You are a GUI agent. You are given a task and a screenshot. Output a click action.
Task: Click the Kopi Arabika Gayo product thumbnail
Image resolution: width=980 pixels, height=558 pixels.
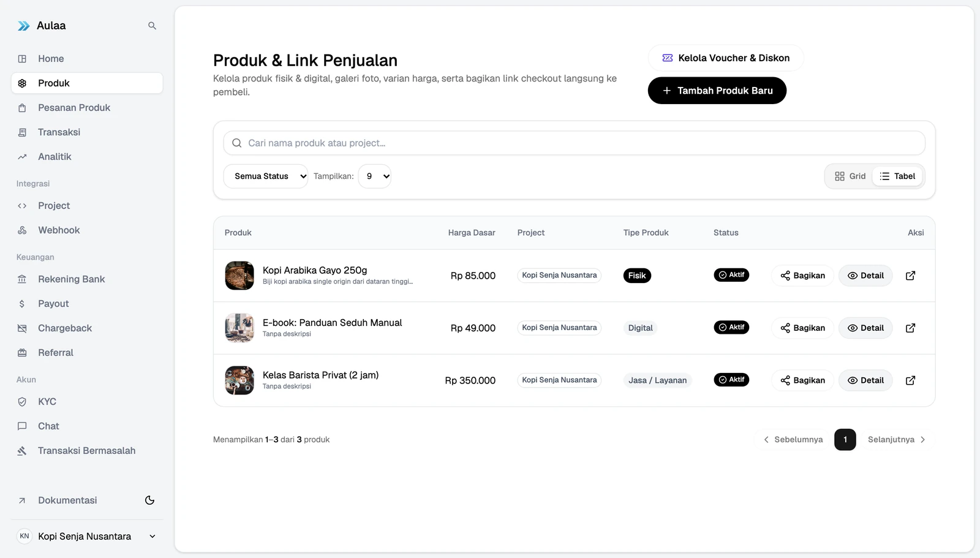pyautogui.click(x=239, y=276)
